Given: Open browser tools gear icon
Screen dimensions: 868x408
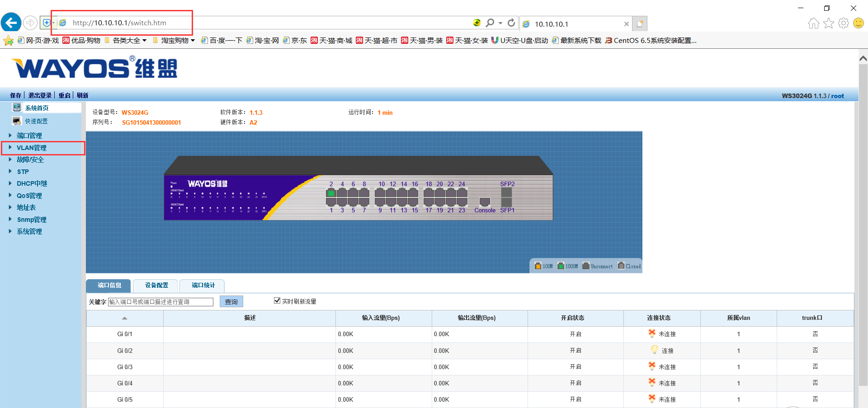Looking at the screenshot, I should pos(844,23).
